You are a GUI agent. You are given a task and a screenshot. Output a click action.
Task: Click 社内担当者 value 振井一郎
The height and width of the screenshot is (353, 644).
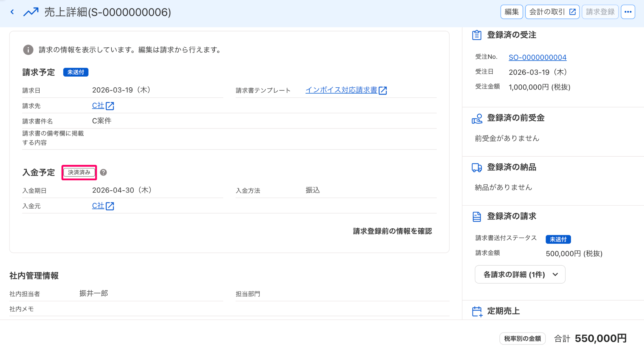(x=94, y=293)
